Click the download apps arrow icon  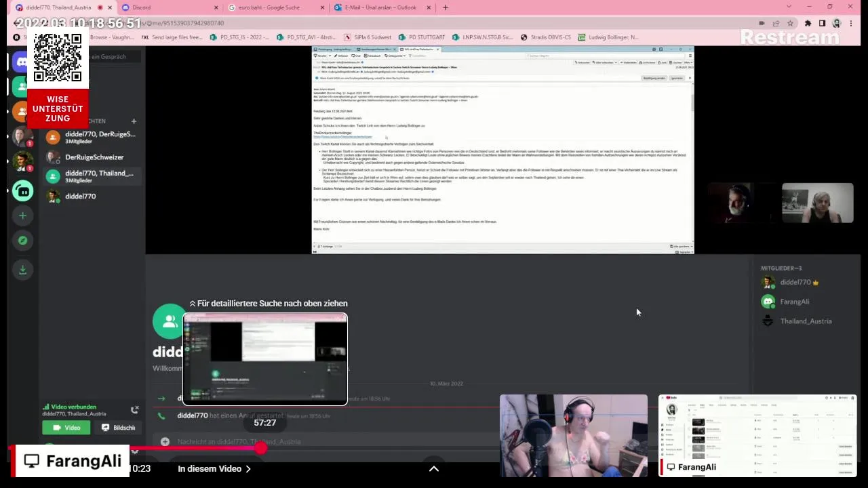[x=22, y=270]
